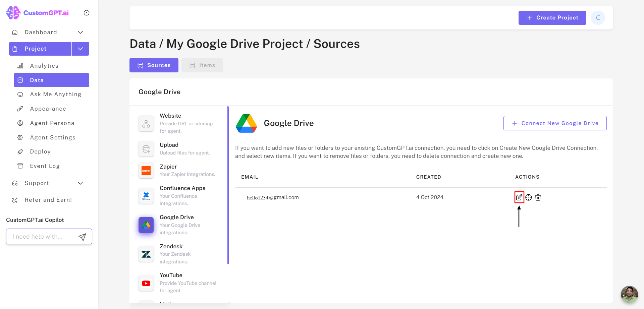Edit the hello1234@gmail.com connection
Viewport: 644px width, 309px height.
tap(519, 197)
